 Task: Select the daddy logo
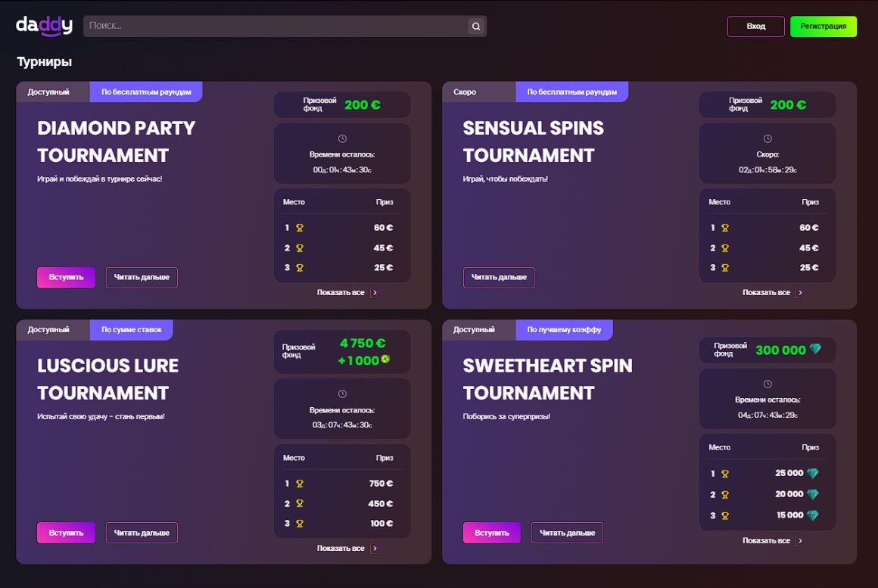click(x=44, y=25)
